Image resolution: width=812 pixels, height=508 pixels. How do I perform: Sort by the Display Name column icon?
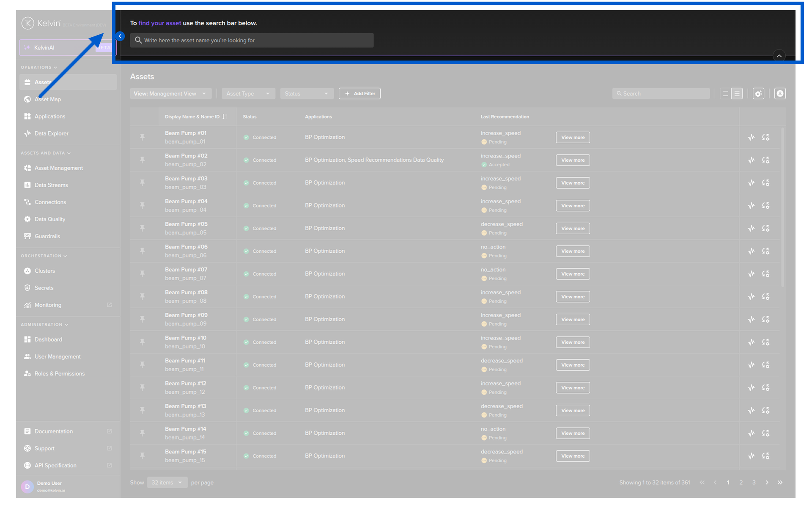[x=225, y=117]
